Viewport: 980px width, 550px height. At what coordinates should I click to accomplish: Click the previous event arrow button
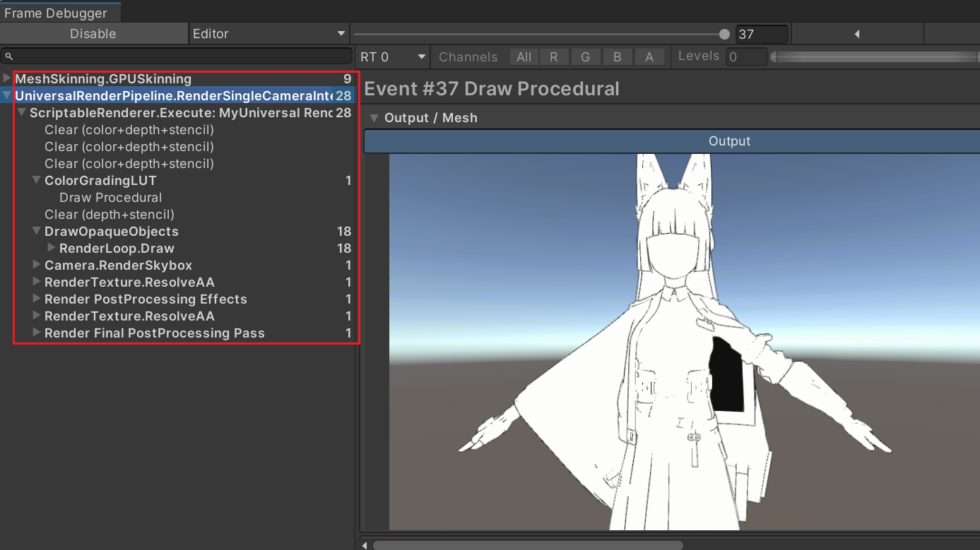tap(857, 34)
